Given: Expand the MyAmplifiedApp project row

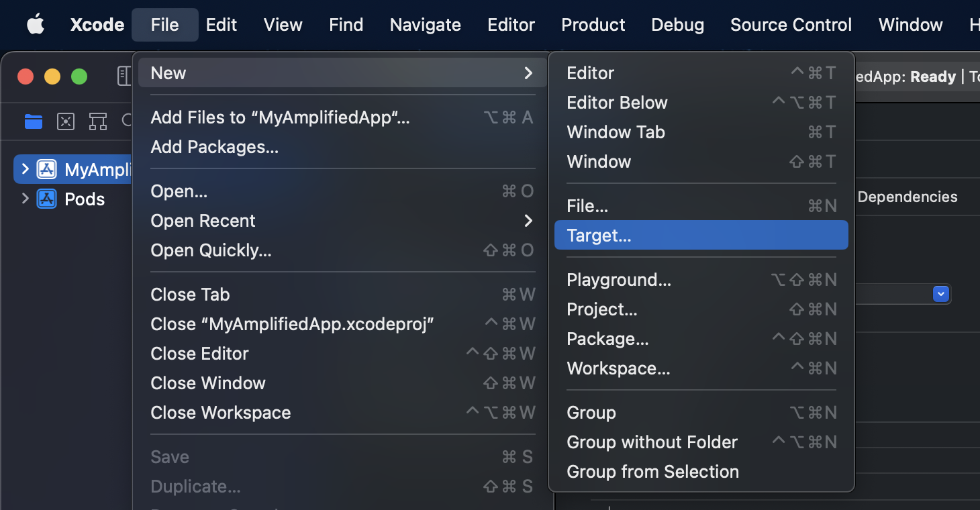Looking at the screenshot, I should pyautogui.click(x=26, y=169).
